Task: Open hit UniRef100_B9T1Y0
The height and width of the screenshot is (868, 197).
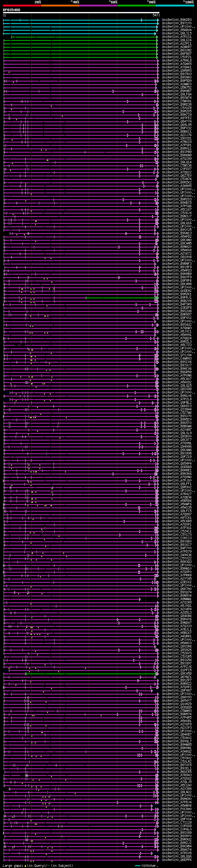Action: [177, 23]
